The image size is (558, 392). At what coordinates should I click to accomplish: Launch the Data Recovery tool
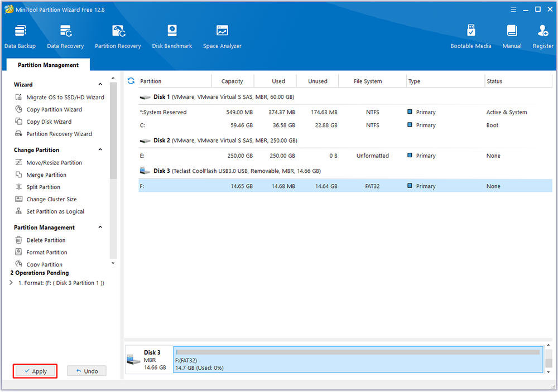(65, 37)
